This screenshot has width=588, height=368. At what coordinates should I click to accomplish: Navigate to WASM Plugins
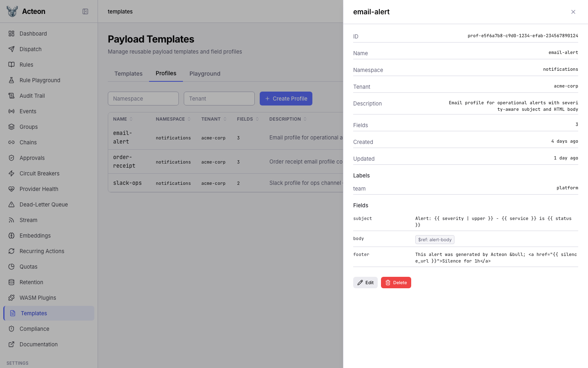38,298
